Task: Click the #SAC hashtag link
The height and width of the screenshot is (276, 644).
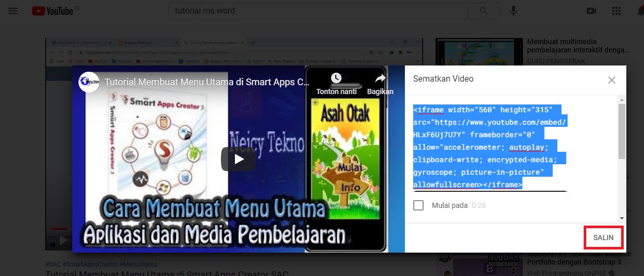Action: click(x=53, y=265)
